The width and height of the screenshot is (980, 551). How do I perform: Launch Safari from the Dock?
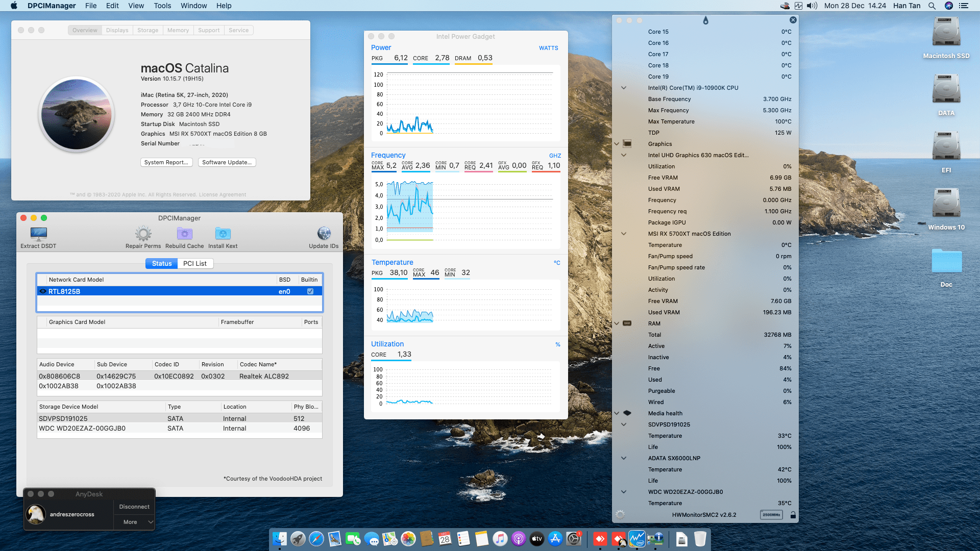(316, 539)
